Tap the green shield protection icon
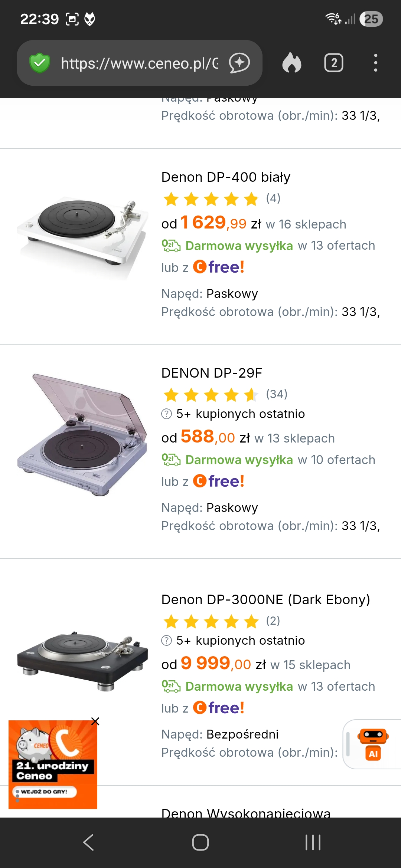 point(40,63)
